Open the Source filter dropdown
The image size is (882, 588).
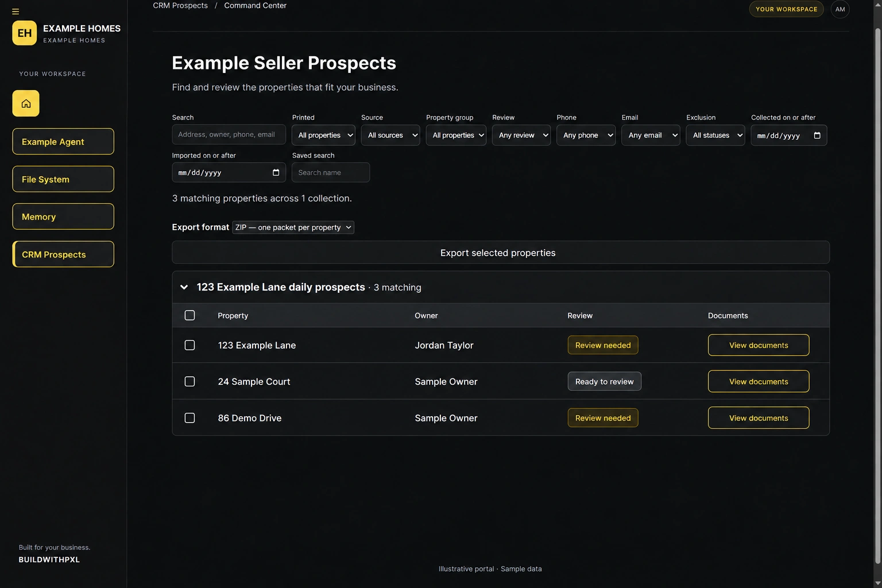click(x=390, y=136)
